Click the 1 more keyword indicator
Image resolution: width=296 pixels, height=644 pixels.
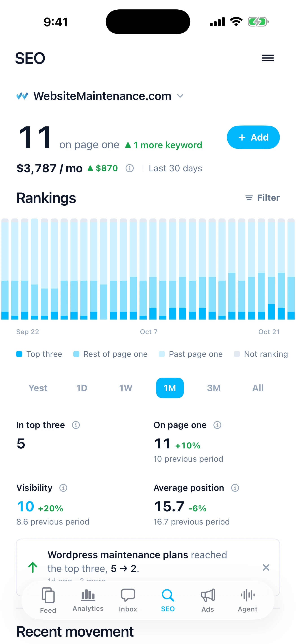point(164,145)
